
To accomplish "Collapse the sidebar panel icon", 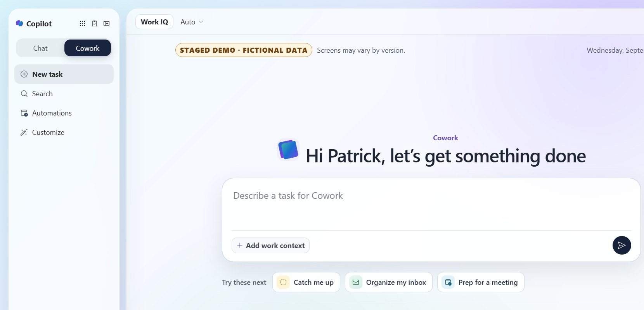I will pos(107,24).
